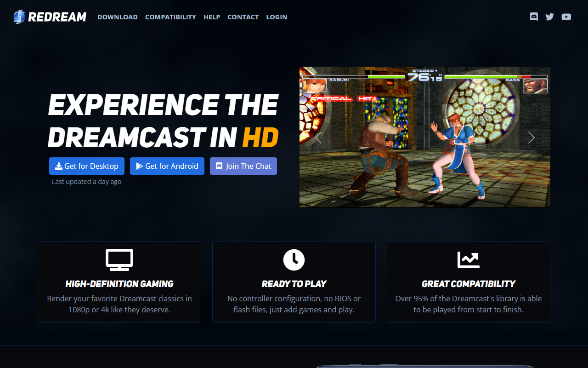
Task: Click the Get for Android button
Action: 167,166
